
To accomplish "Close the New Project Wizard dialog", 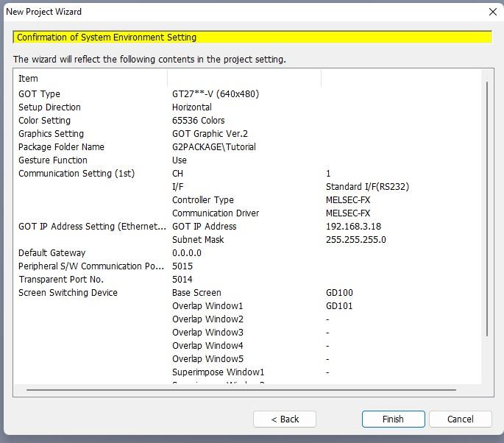I will coord(492,12).
